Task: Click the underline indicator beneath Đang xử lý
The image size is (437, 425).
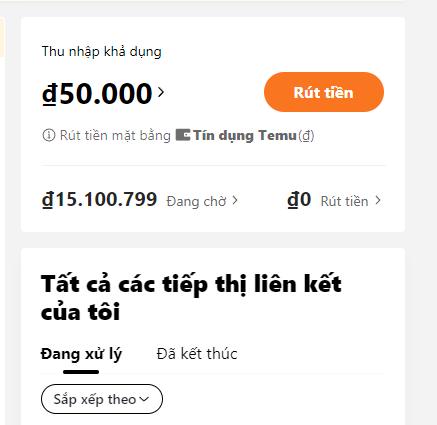Action: coord(81,372)
